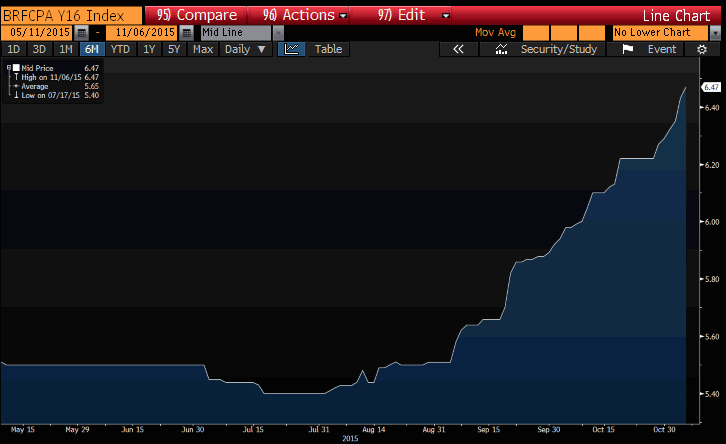Switch to line chart view icon
Viewport: 726px width, 444px height.
pos(291,49)
